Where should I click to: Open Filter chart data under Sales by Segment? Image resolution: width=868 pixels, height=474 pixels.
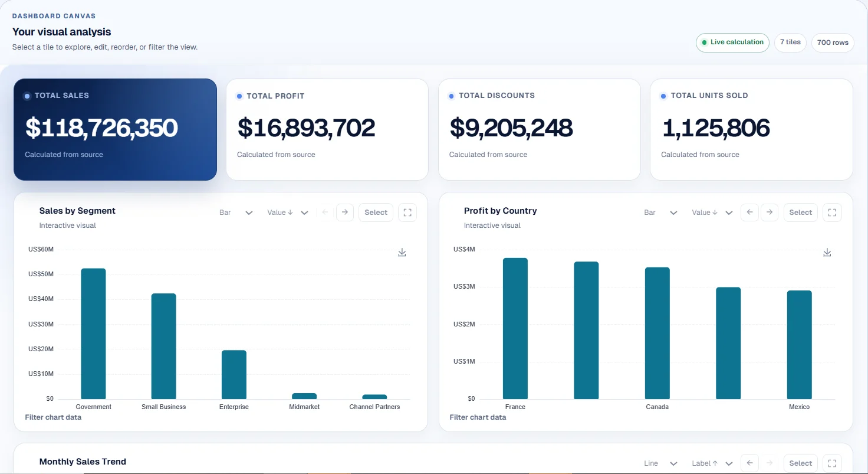pos(53,417)
